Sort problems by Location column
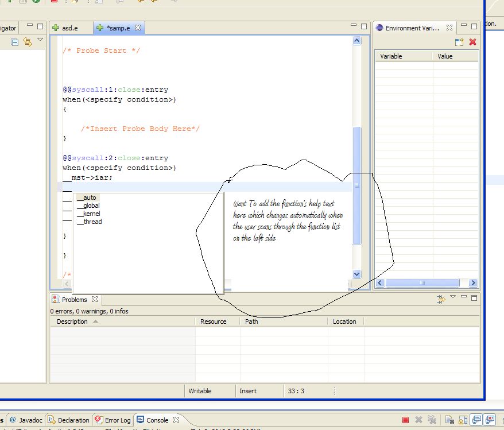The height and width of the screenshot is (430, 504). pyautogui.click(x=346, y=321)
